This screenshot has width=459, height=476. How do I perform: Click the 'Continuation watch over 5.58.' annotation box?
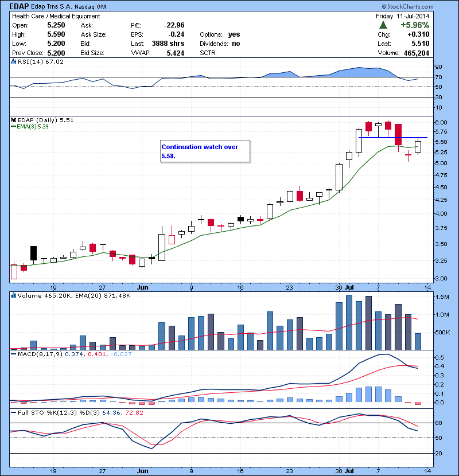click(205, 151)
